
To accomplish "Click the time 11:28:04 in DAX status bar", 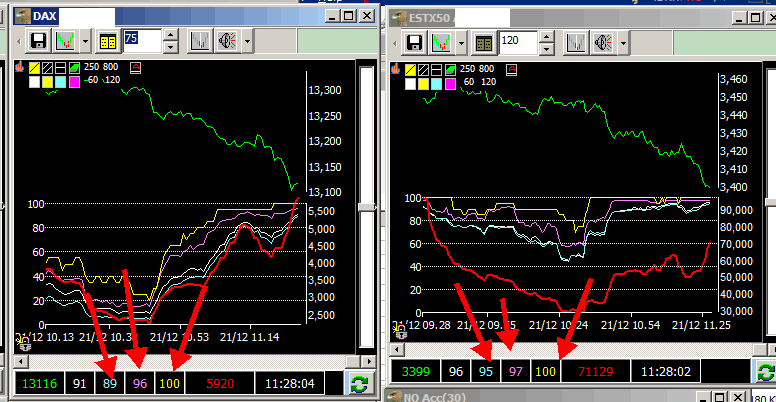I will click(x=290, y=383).
